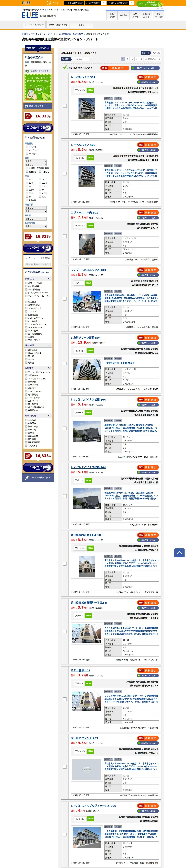Click first この条件で検索 magnifier button
Viewport: 186px width, 868px height.
38,128
